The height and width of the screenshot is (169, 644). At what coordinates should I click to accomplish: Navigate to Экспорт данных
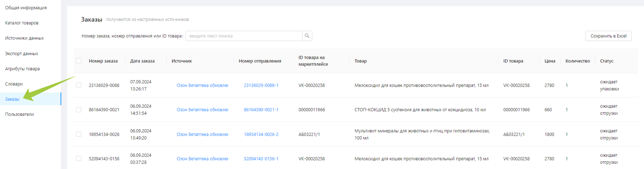(21, 54)
